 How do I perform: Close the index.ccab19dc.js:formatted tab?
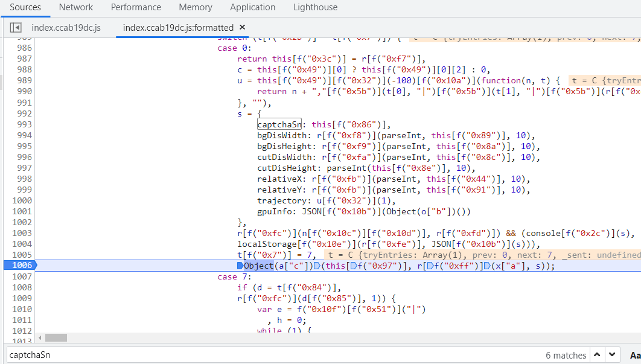click(243, 27)
